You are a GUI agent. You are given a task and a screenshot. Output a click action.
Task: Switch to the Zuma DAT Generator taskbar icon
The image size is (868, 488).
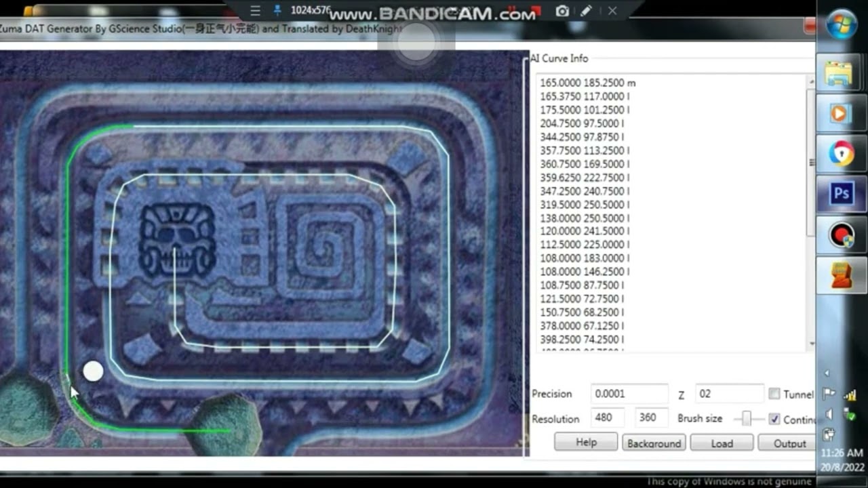pos(841,275)
